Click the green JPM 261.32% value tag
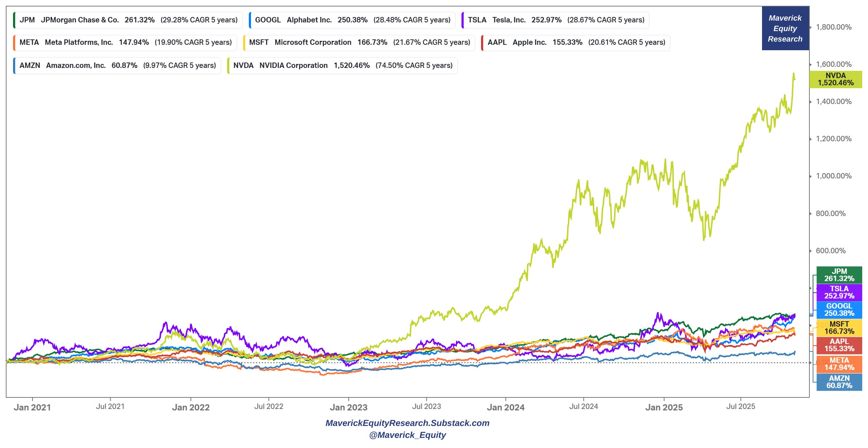The height and width of the screenshot is (448, 868). click(x=839, y=275)
